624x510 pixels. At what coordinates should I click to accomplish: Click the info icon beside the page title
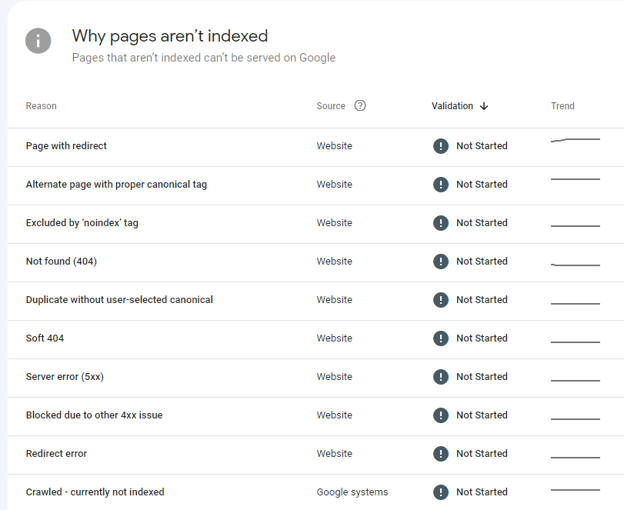[x=38, y=41]
